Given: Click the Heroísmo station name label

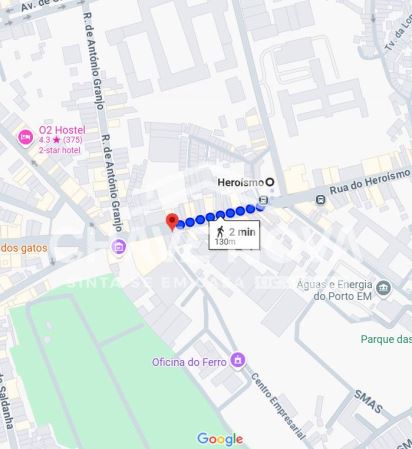Looking at the screenshot, I should [240, 182].
